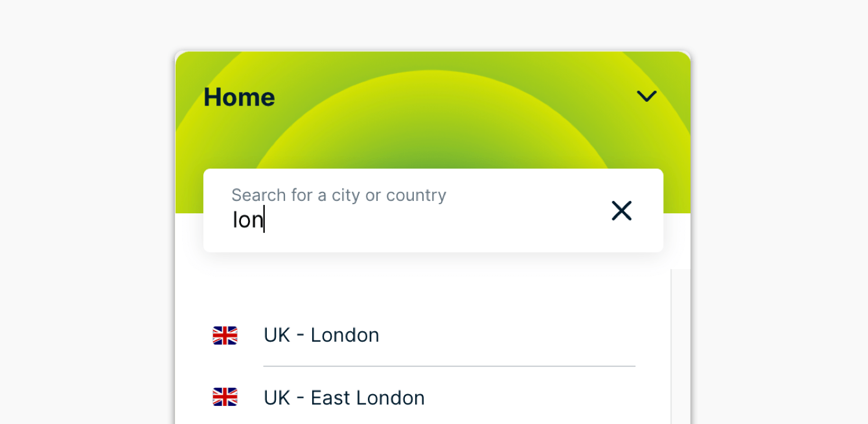Click the word 'East' in the second result

[330, 397]
